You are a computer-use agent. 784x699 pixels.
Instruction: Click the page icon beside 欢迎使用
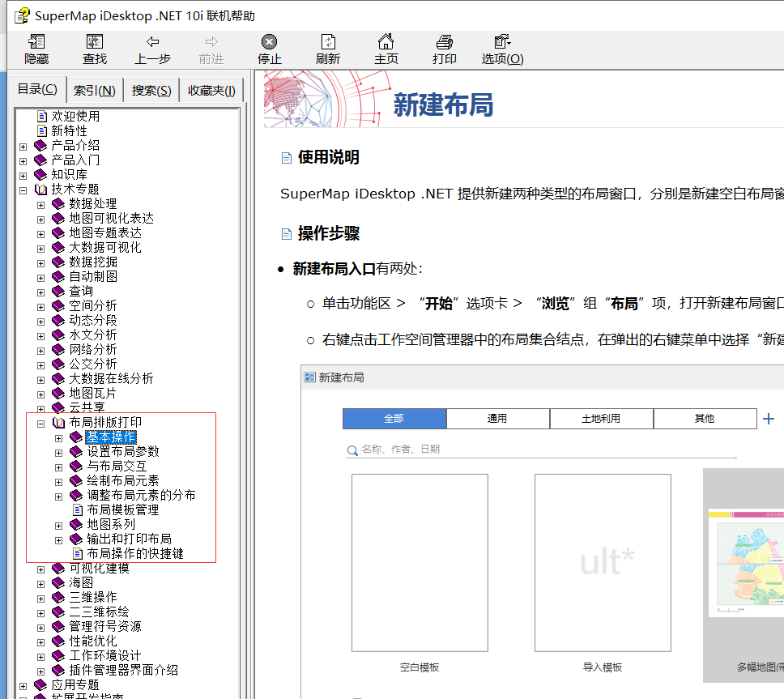(42, 117)
